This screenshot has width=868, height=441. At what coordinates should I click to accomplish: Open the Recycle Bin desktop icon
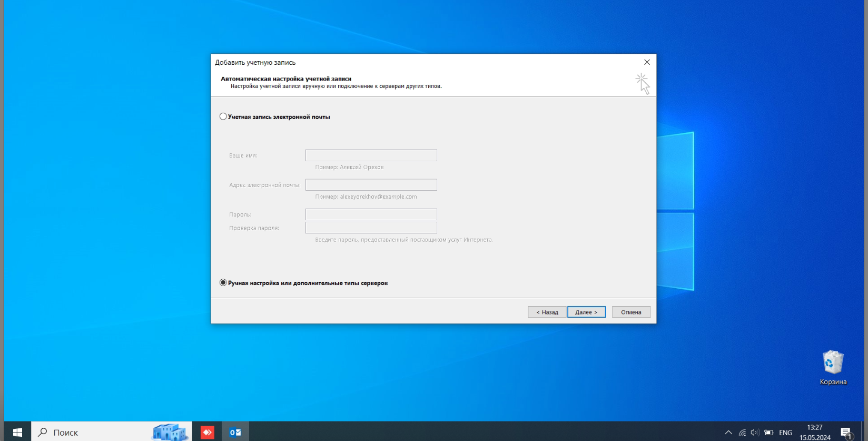(x=833, y=368)
